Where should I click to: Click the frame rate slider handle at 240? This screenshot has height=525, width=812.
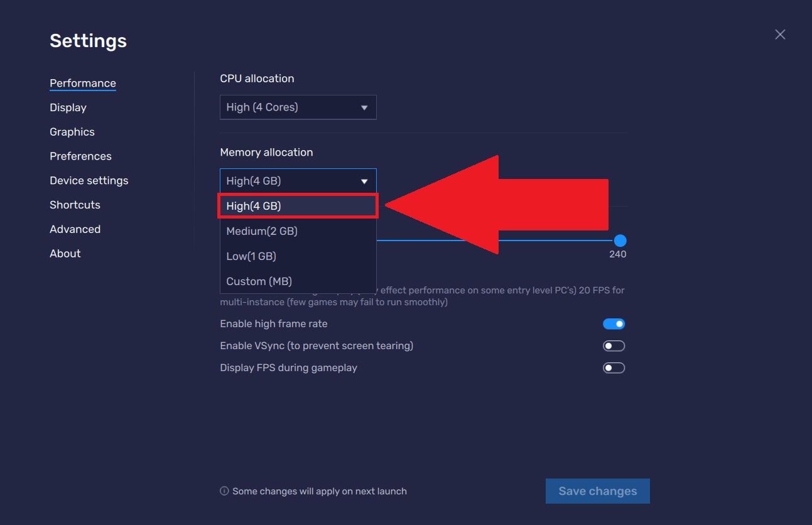pyautogui.click(x=620, y=241)
